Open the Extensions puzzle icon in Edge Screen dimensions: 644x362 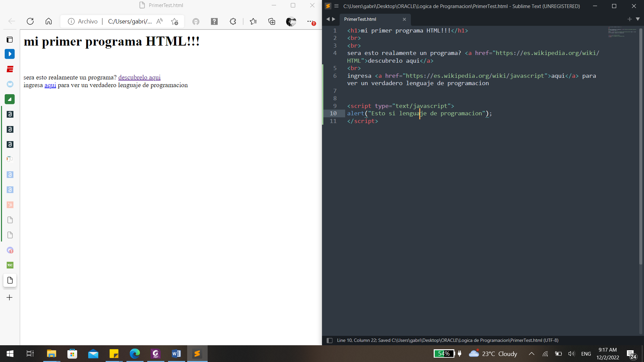(x=233, y=21)
